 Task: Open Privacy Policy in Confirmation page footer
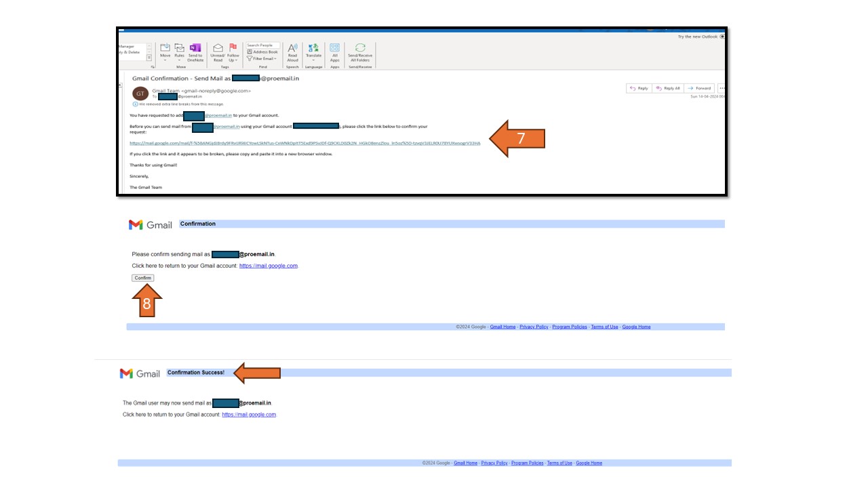[x=534, y=327]
